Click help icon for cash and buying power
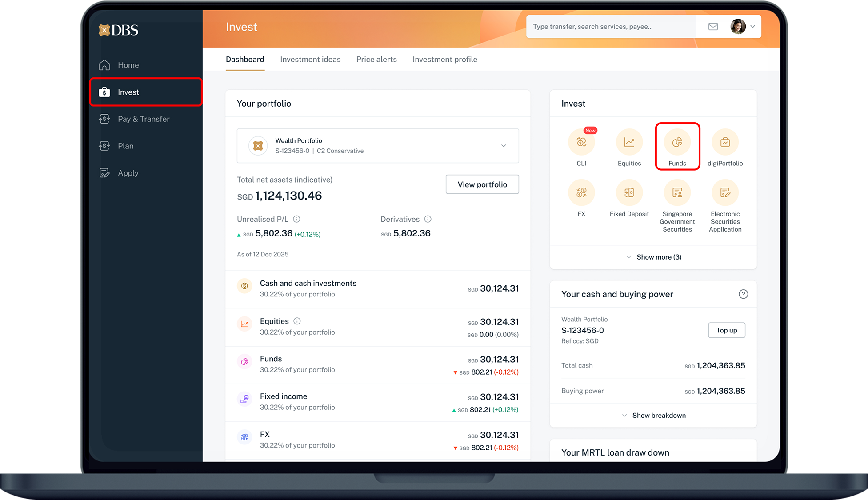 [x=743, y=294]
